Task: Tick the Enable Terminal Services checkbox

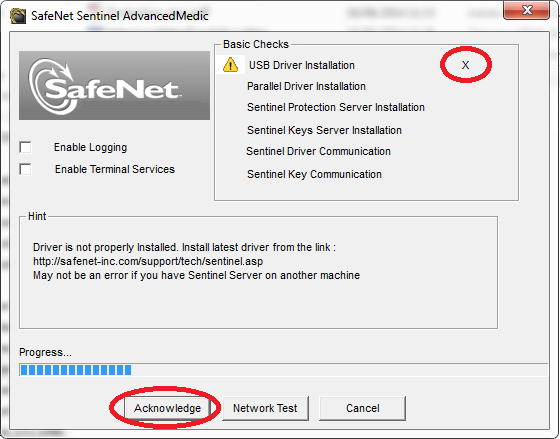Action: [x=25, y=169]
